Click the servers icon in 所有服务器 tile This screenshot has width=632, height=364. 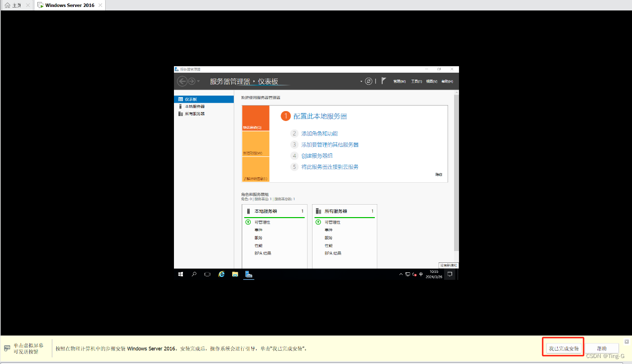(318, 211)
